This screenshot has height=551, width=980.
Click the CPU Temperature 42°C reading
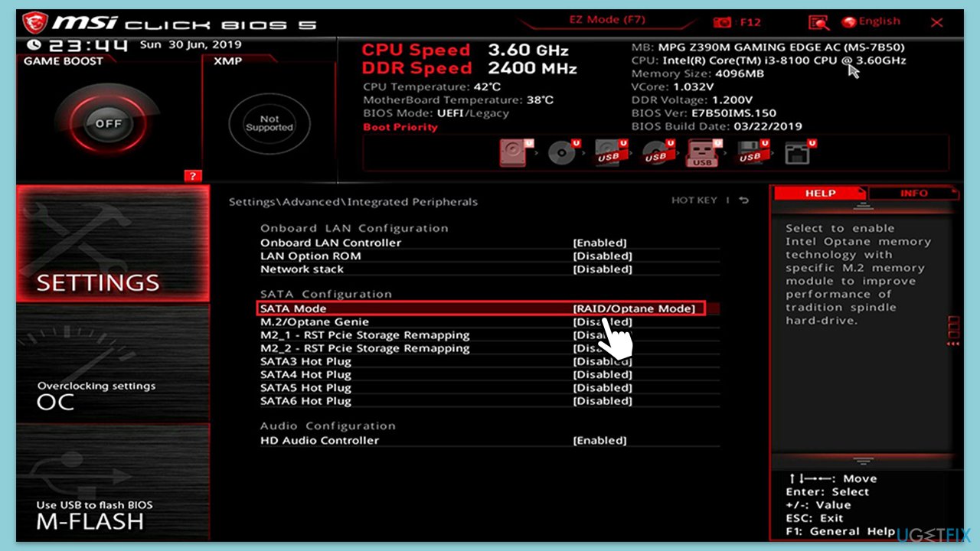pyautogui.click(x=432, y=87)
